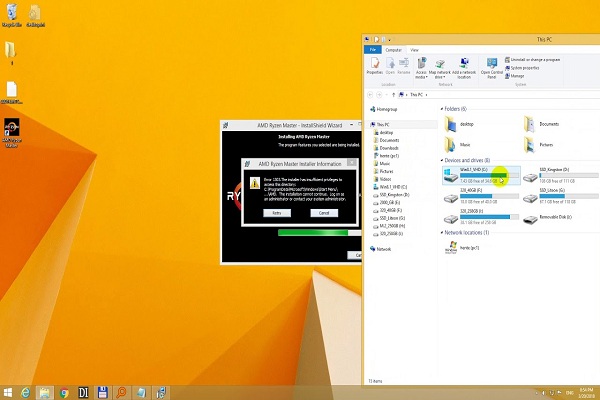The width and height of the screenshot is (600, 400).
Task: Open the Documents folder tile under Folders
Action: (541, 124)
